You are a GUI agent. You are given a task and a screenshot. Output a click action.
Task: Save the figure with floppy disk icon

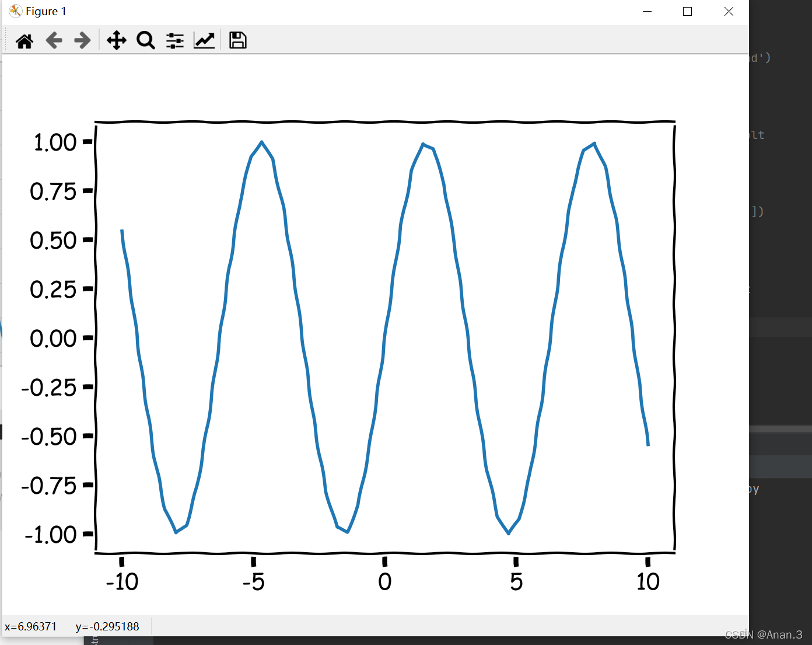click(x=238, y=40)
